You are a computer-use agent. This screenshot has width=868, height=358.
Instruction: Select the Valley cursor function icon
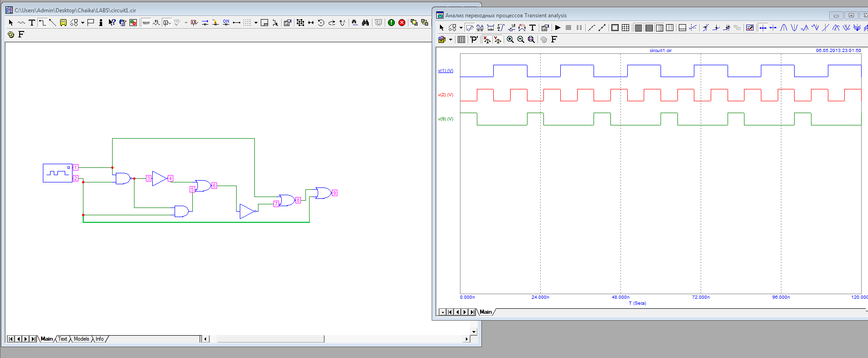pos(794,28)
